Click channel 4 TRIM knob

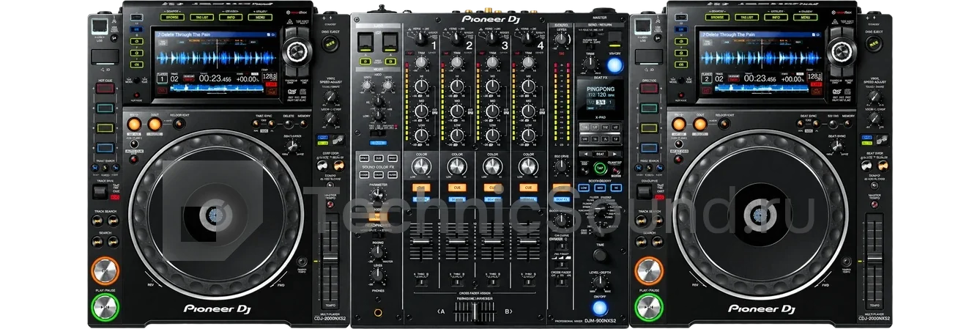pyautogui.click(x=527, y=64)
